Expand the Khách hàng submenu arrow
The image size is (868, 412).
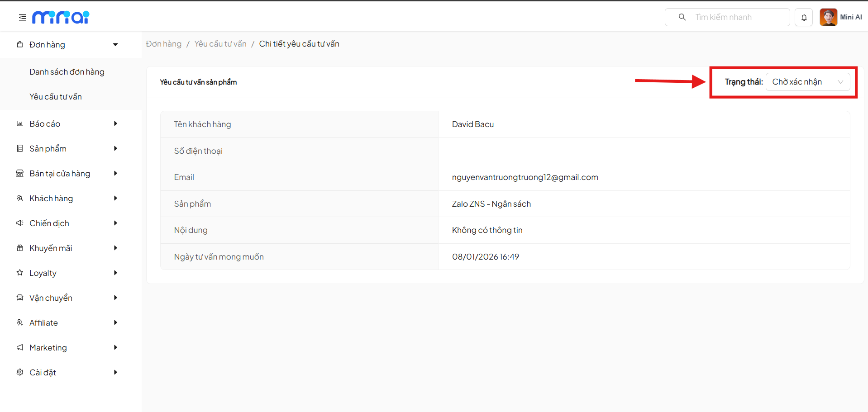point(115,198)
